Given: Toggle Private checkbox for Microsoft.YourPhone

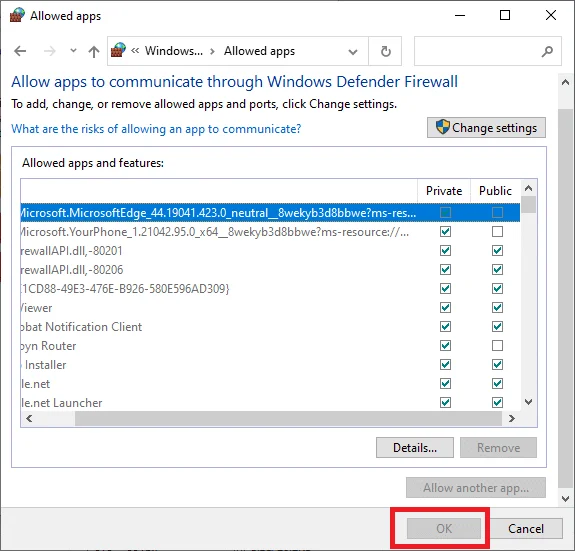Looking at the screenshot, I should (x=446, y=232).
